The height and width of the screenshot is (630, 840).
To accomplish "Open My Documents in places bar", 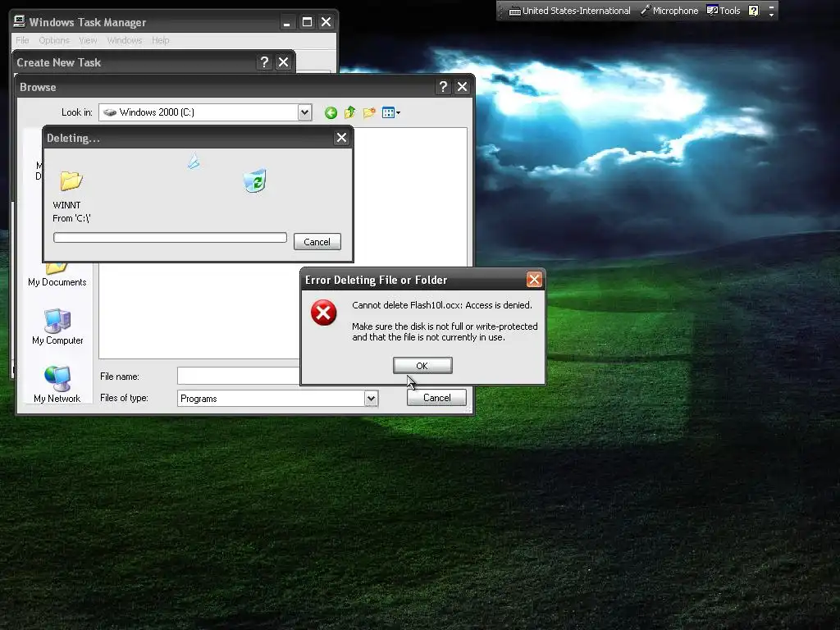I will [x=57, y=274].
